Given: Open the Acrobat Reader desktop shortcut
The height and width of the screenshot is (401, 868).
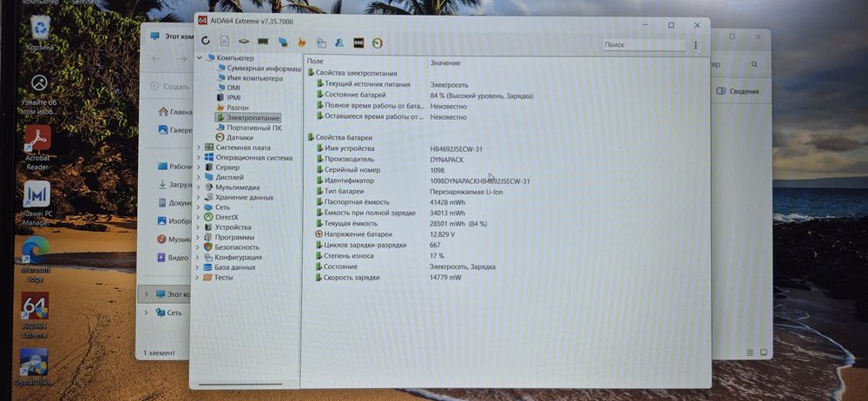Looking at the screenshot, I should pos(37,147).
